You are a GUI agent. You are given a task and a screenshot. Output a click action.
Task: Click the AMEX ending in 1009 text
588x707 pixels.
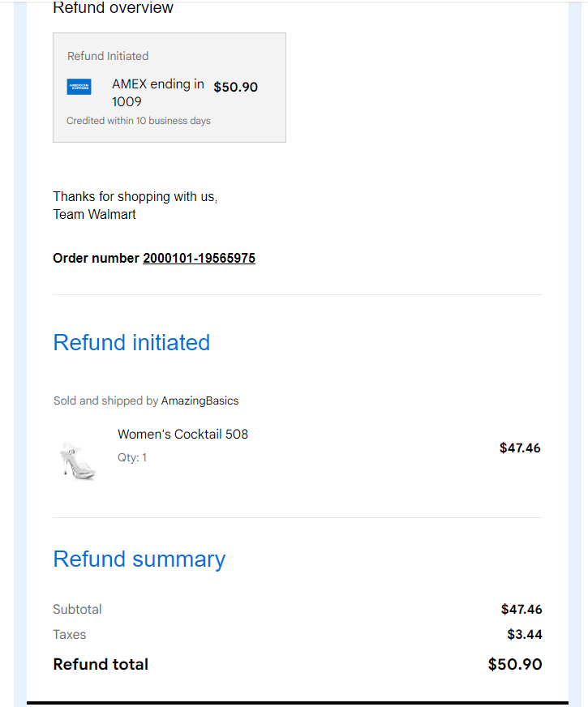pyautogui.click(x=158, y=92)
